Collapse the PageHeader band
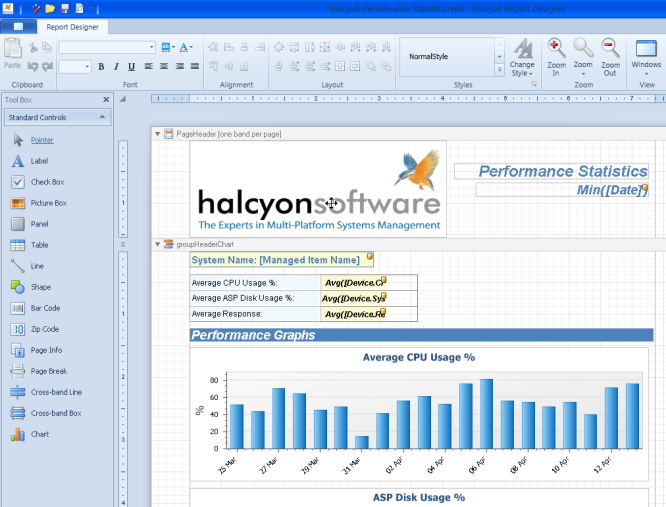 coord(157,134)
